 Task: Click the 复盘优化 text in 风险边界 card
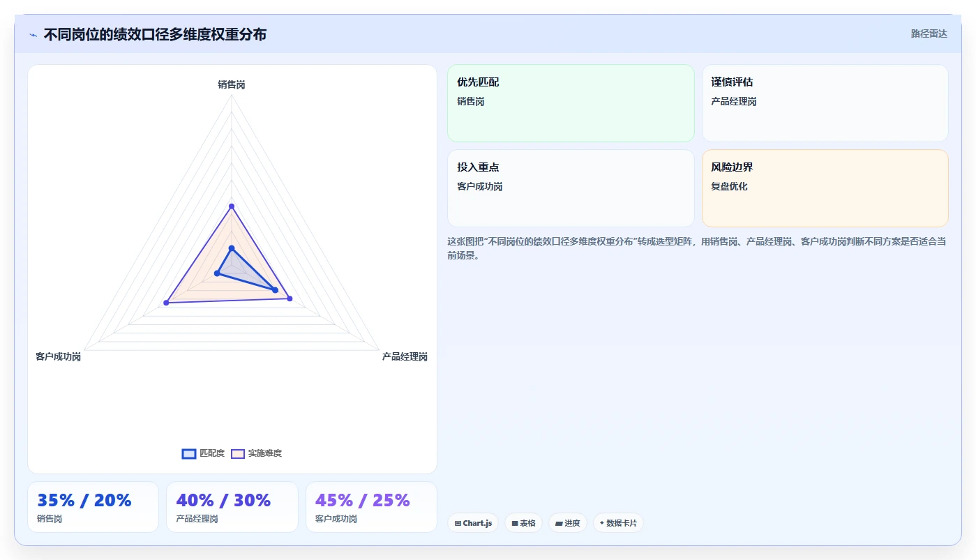729,186
